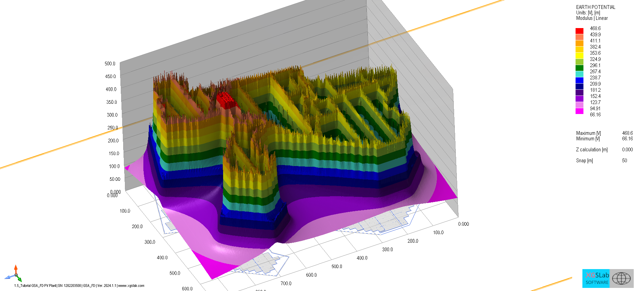
Task: Click the EARTH POTENTIAL legend title
Action: [595, 7]
